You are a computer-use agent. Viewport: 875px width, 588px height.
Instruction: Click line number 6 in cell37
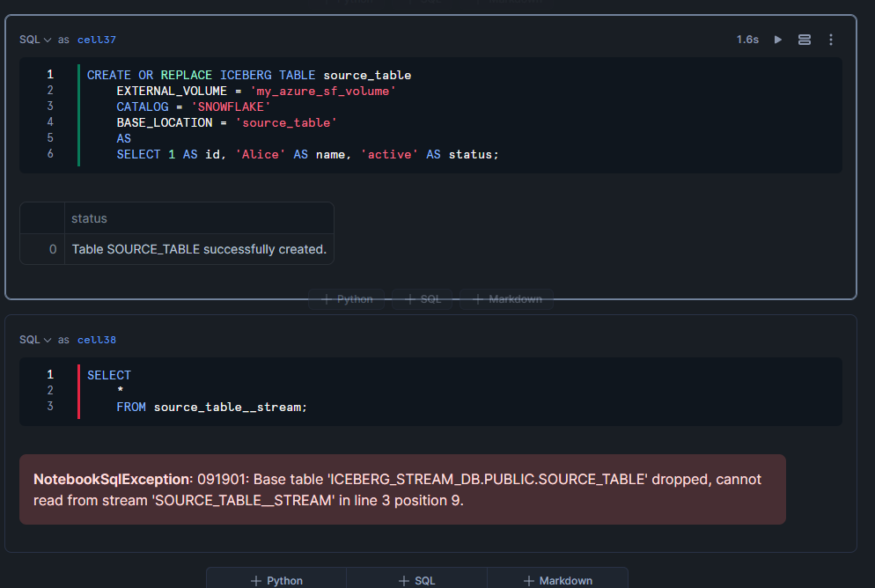50,153
